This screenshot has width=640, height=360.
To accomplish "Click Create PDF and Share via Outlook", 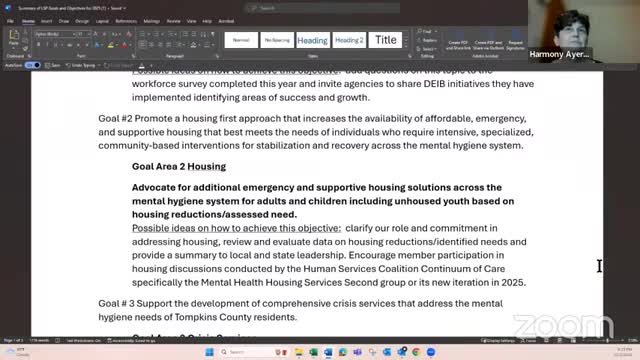I will pyautogui.click(x=488, y=41).
